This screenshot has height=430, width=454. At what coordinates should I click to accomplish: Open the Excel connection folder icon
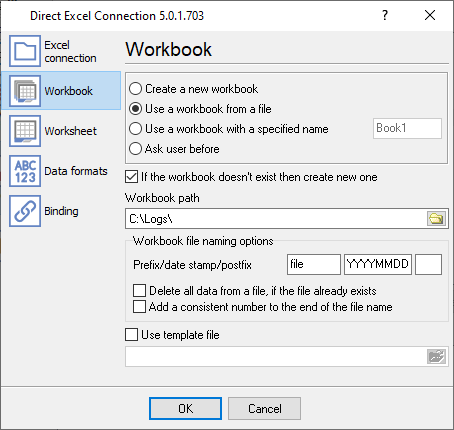point(25,51)
